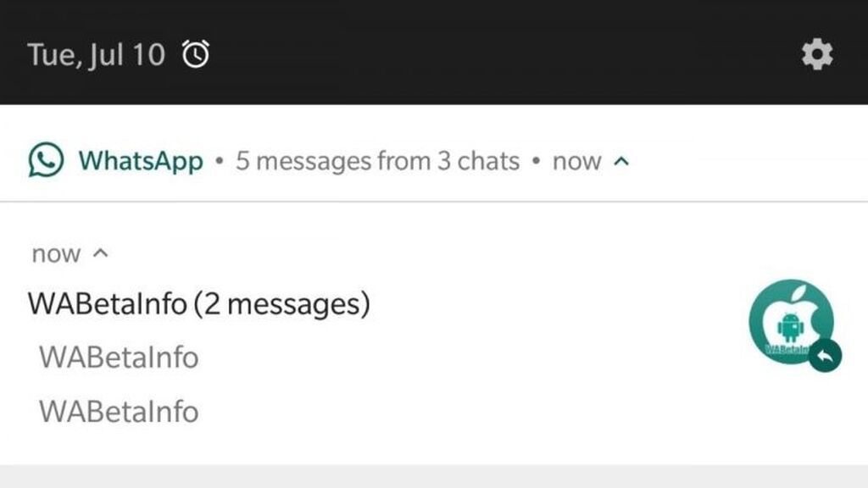Tap the alarm clock icon beside the date

(196, 54)
